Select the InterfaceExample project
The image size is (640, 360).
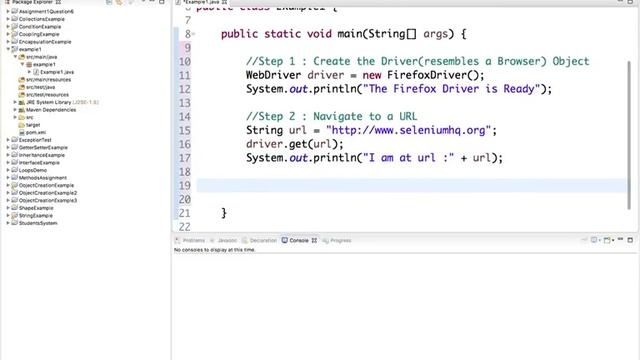(x=39, y=162)
